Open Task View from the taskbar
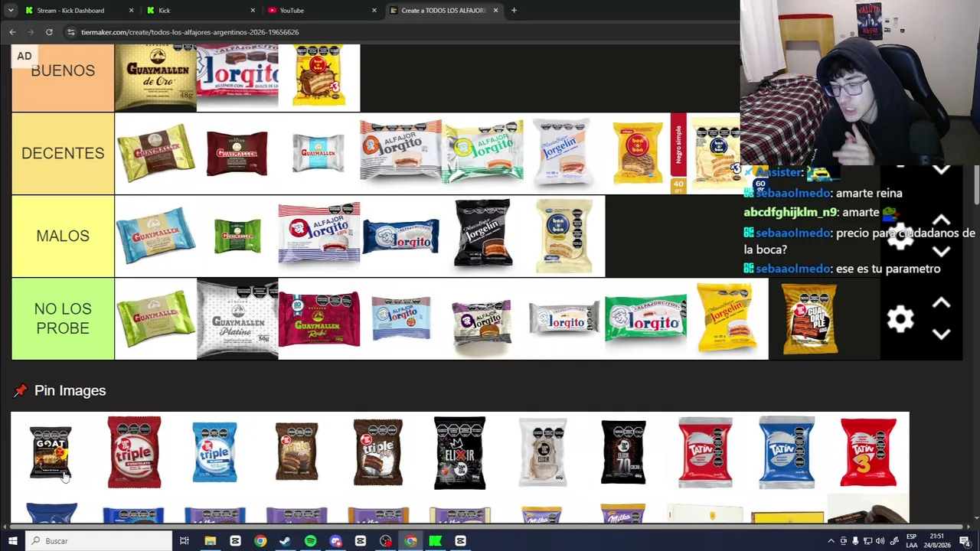Image resolution: width=980 pixels, height=551 pixels. pyautogui.click(x=185, y=541)
